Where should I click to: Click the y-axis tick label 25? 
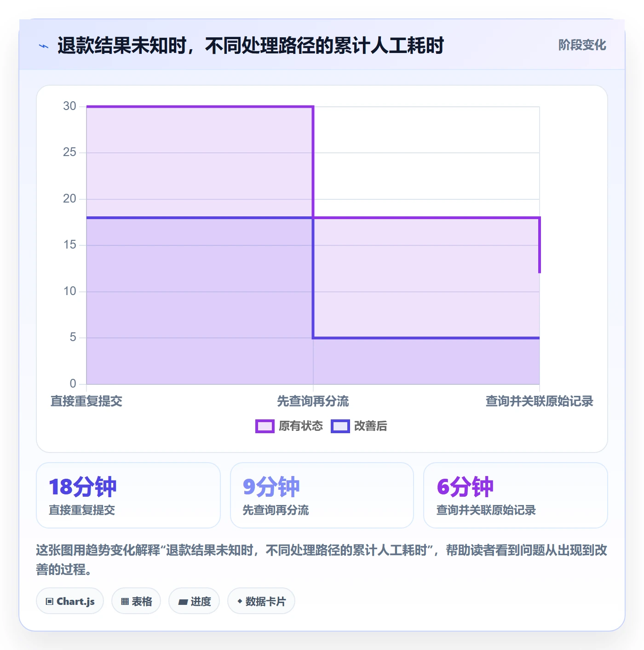coord(69,152)
